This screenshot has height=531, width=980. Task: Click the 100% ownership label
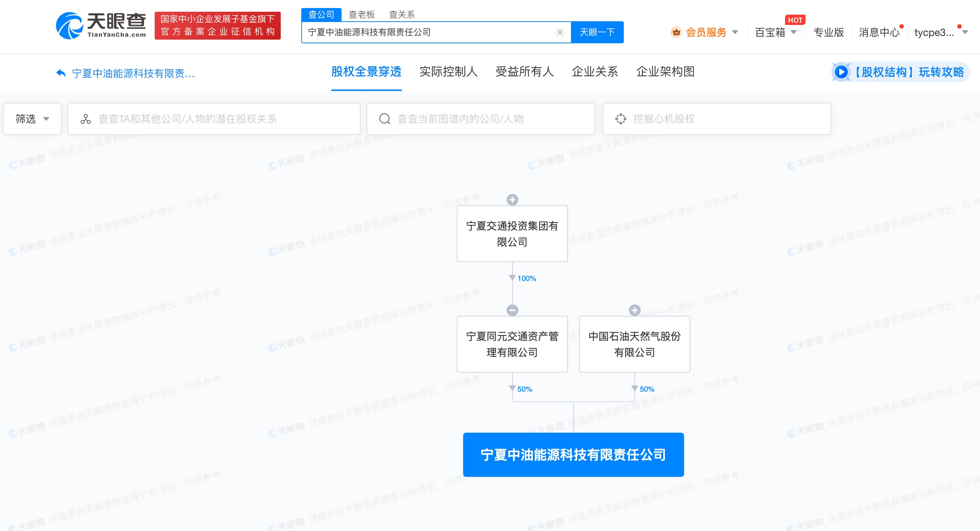[x=527, y=278]
